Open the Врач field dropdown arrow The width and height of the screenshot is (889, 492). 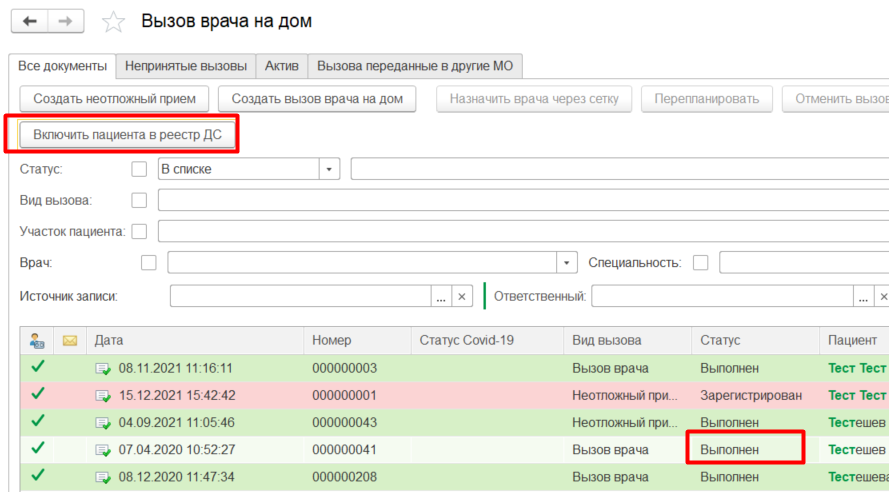pyautogui.click(x=568, y=263)
